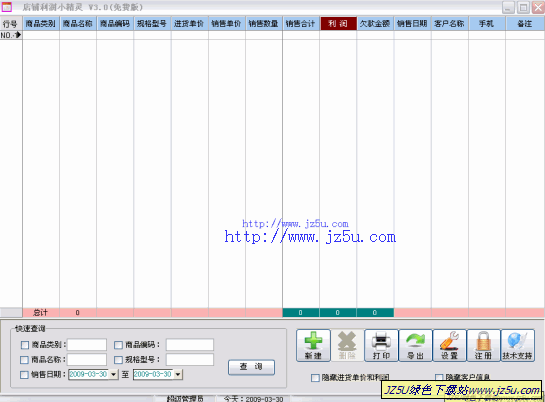This screenshot has height=402, width=545.
Task: Select the NO. row indicator
Action: (x=11, y=35)
